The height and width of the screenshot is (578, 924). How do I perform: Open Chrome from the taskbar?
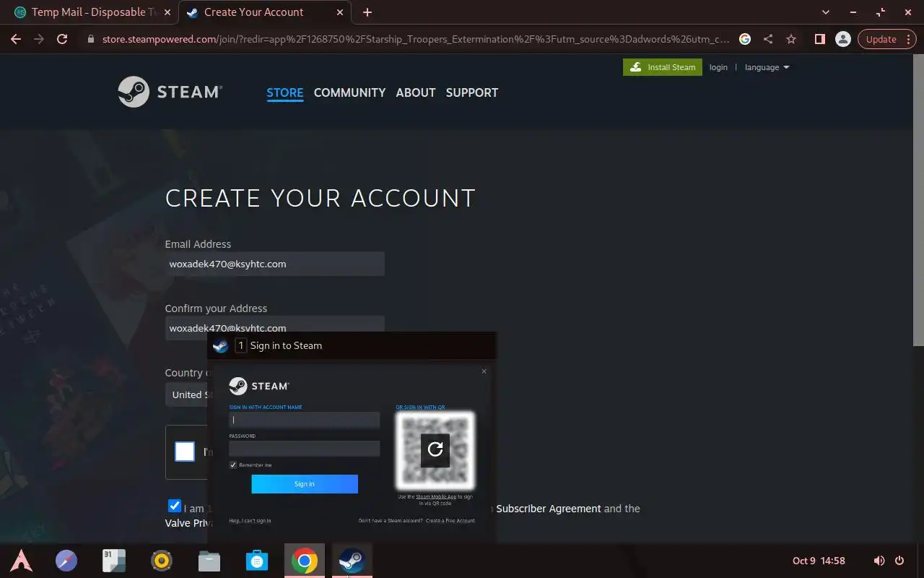(x=305, y=561)
